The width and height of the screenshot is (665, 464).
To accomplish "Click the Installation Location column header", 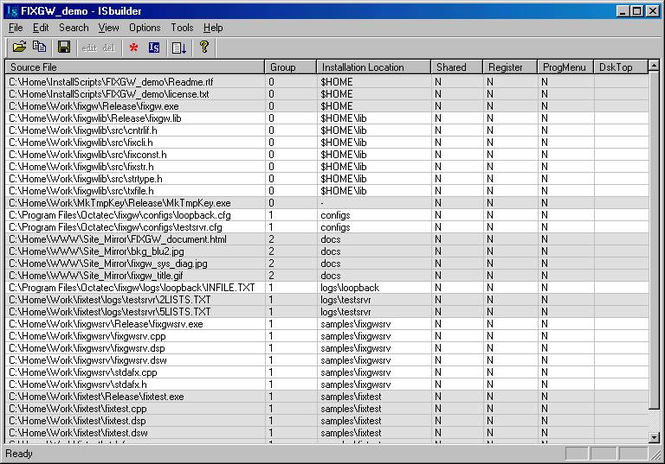I will pyautogui.click(x=373, y=67).
